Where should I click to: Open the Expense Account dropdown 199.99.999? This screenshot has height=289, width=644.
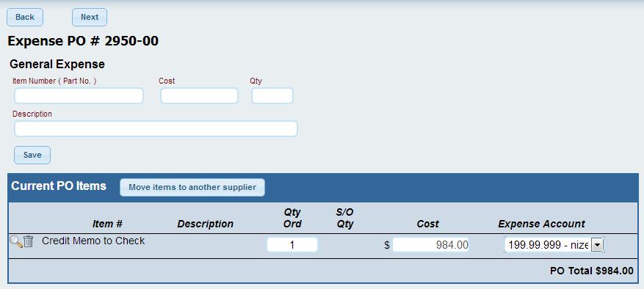[x=554, y=245]
